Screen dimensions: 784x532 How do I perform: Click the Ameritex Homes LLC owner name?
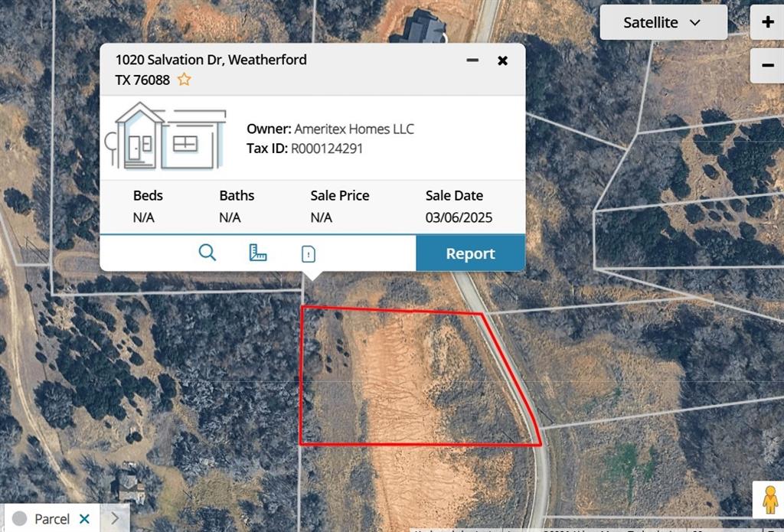(x=354, y=129)
